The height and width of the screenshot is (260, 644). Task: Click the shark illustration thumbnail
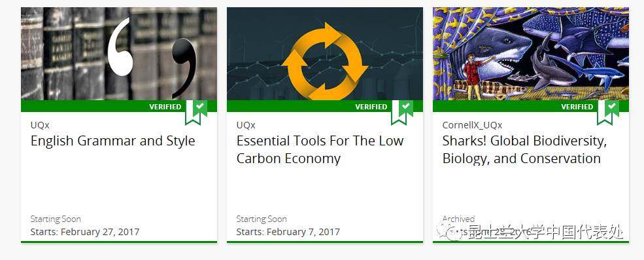pos(531,54)
